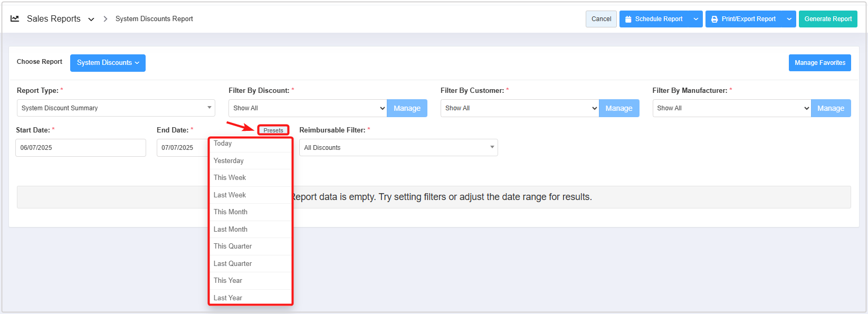Select the Yesterday preset
Viewport: 868px width, 314px height.
(228, 161)
